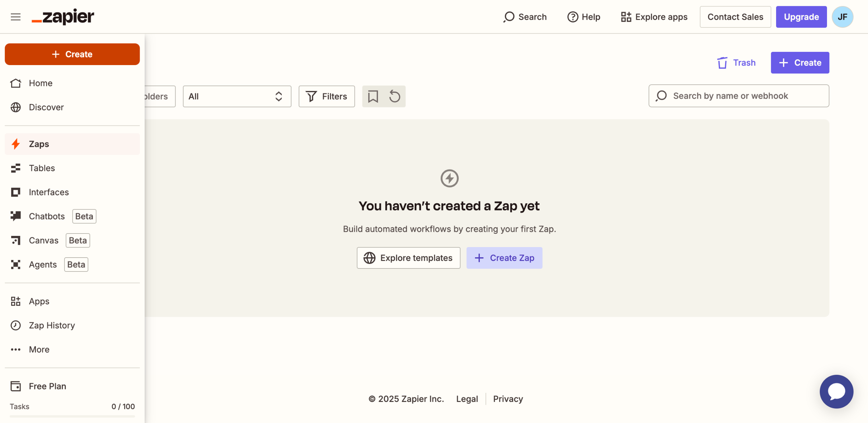This screenshot has width=868, height=423.
Task: Click the Tasks usage progress bar
Action: click(72, 416)
